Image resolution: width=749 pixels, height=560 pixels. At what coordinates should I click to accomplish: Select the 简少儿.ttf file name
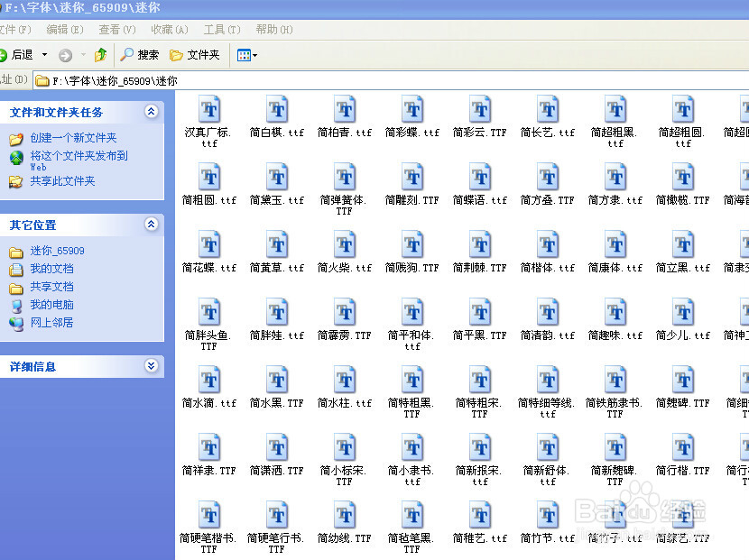pos(682,335)
